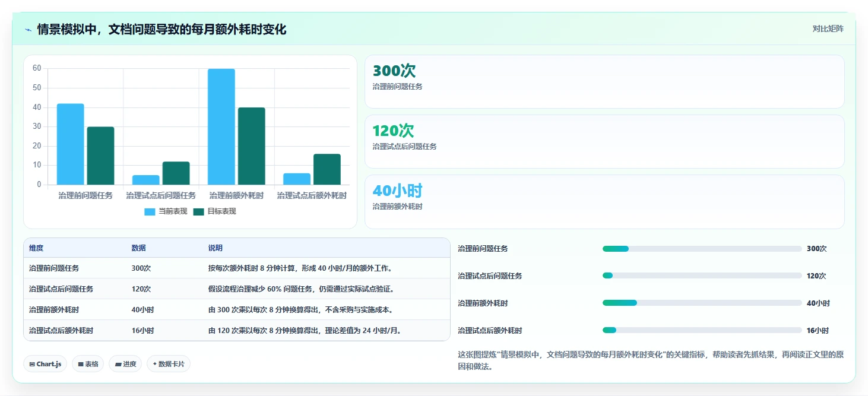Click the 治理试点后额外耗时 progress bar
Screen dimensions: 868x396
pos(702,331)
